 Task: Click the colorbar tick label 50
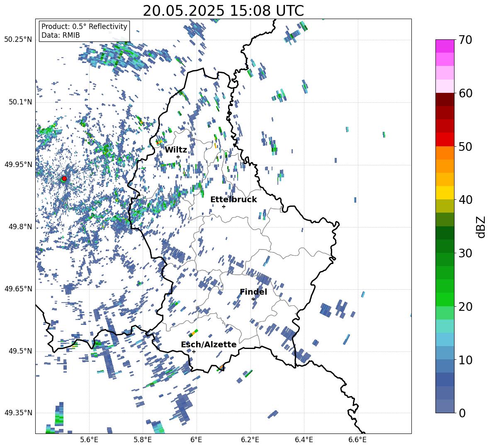[466, 146]
